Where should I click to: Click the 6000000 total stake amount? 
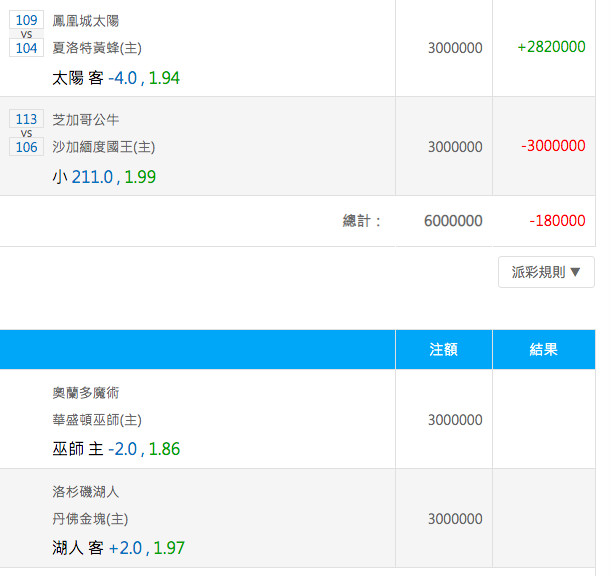(453, 221)
